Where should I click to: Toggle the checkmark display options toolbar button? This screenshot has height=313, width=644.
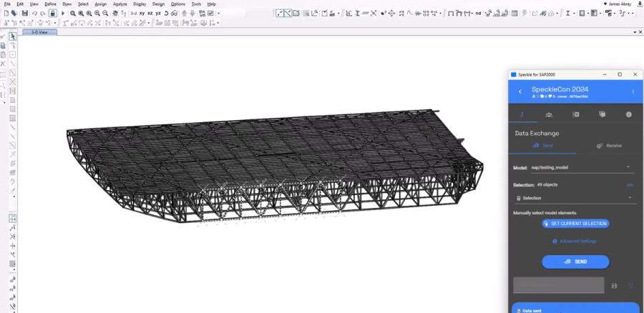pos(210,13)
